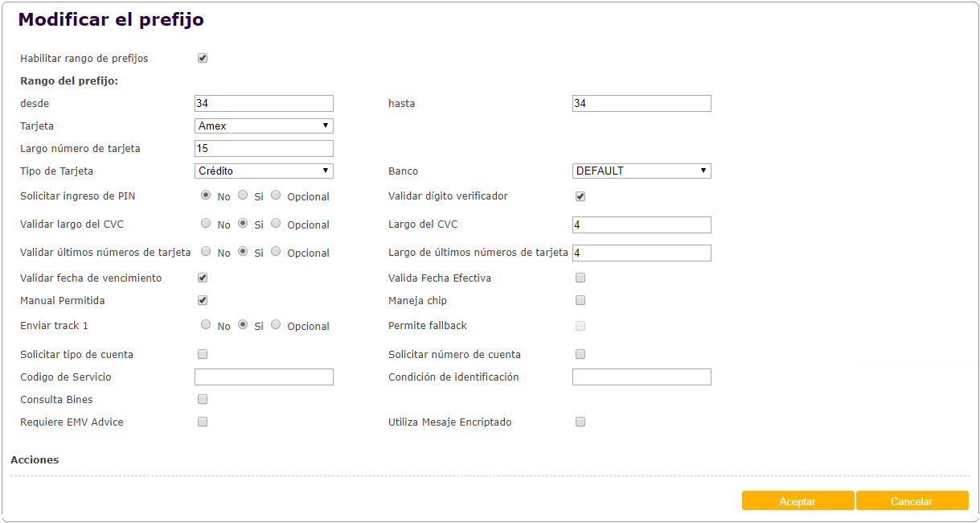980x523 pixels.
Task: Enable Utiliza Mesaje Encriptado checkbox
Action: point(580,422)
